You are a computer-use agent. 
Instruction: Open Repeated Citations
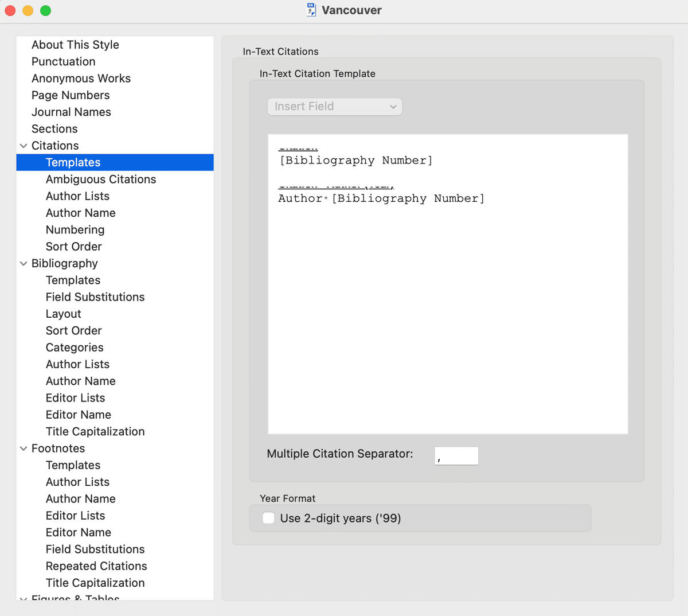[96, 566]
